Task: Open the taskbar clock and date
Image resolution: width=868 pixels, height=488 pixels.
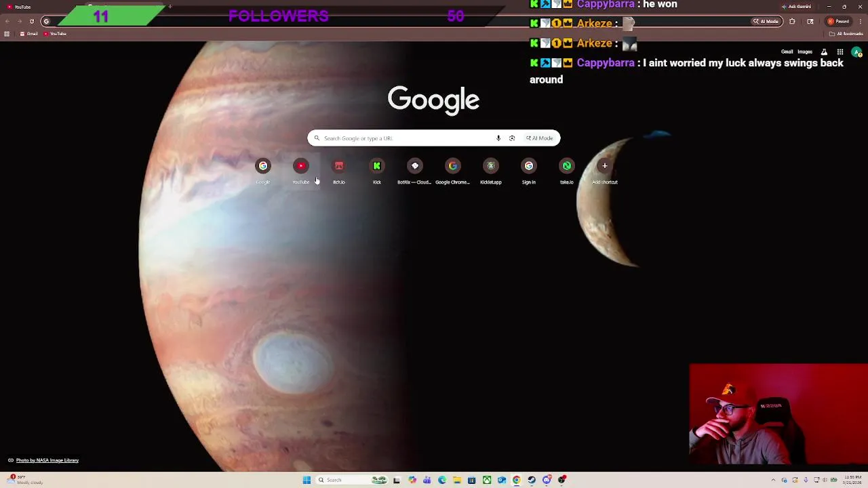Action: pos(852,480)
